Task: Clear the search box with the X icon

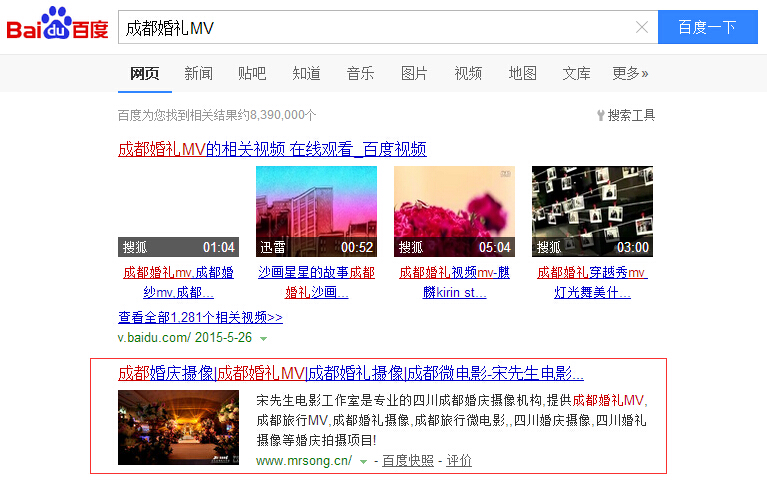Action: [x=642, y=28]
